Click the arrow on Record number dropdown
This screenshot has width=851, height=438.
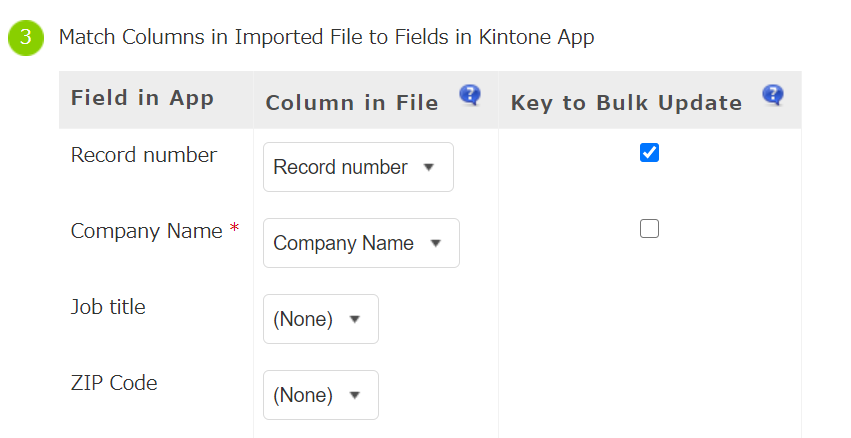point(429,167)
